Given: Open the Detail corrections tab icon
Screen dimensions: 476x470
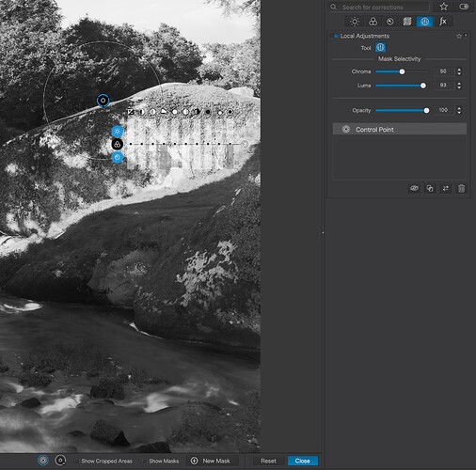Looking at the screenshot, I should [x=390, y=22].
